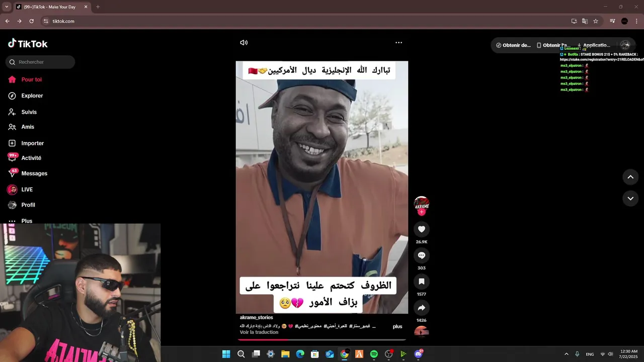Click the TikTok logo

(x=28, y=44)
